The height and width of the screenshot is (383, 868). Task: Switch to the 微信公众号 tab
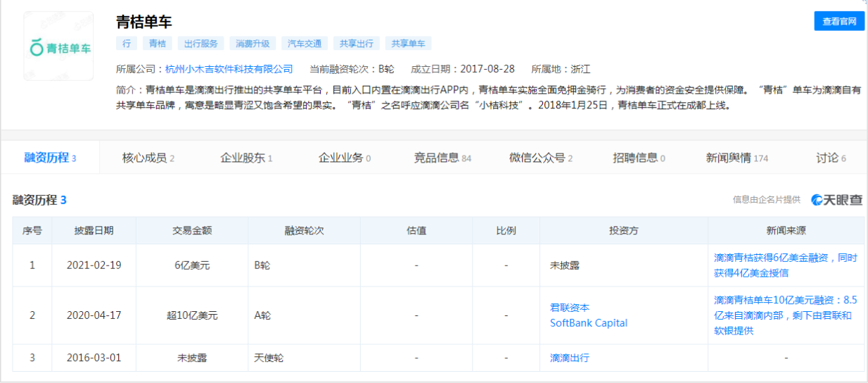(541, 158)
